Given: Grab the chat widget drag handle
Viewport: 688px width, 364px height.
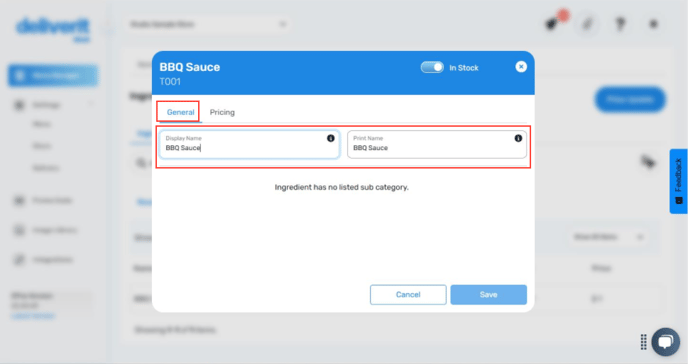Looking at the screenshot, I should tap(643, 342).
